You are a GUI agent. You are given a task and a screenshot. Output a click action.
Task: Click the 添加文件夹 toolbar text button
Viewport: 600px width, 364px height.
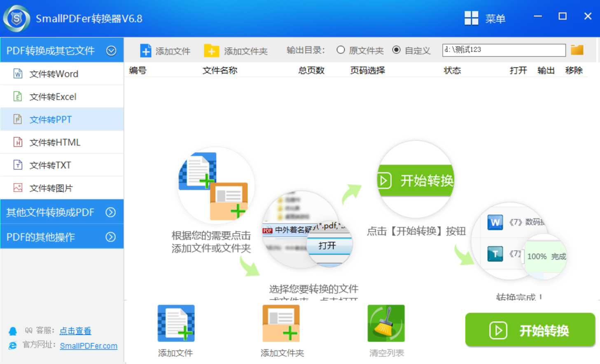pos(245,51)
